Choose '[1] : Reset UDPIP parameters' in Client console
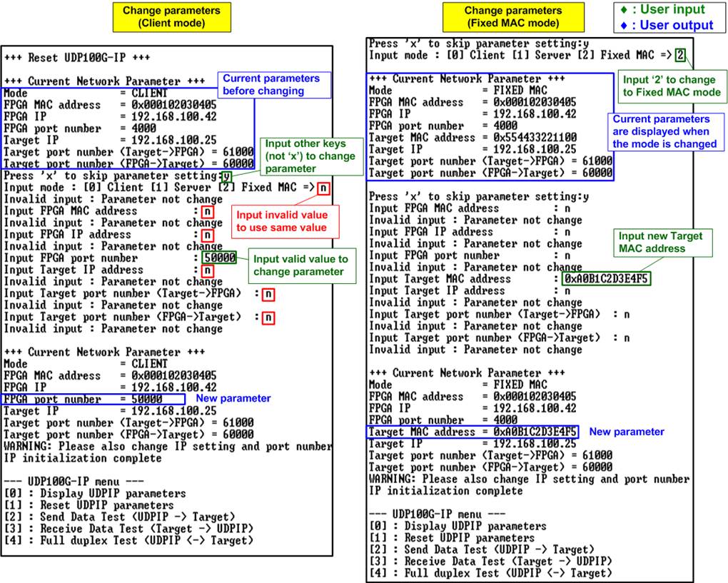 click(89, 505)
